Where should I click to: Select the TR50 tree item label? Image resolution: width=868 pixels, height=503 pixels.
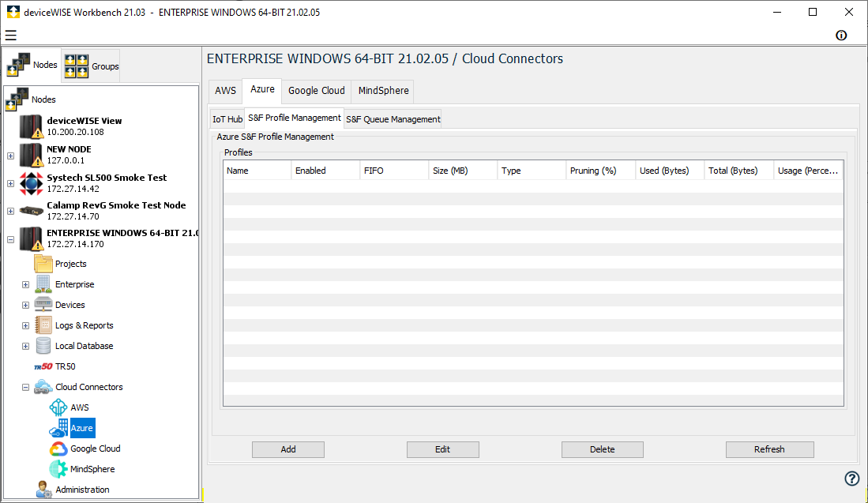click(66, 366)
